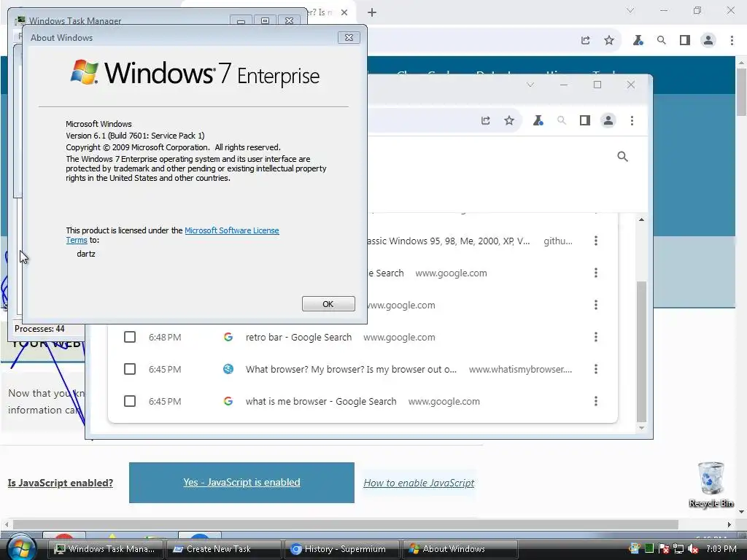Open more actions for e Search google.com entry
747x560 pixels.
pos(595,273)
